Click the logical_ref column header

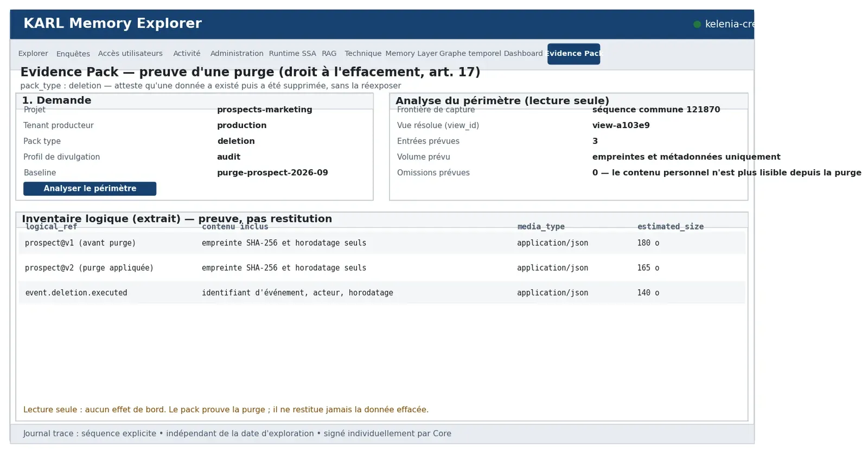52,227
